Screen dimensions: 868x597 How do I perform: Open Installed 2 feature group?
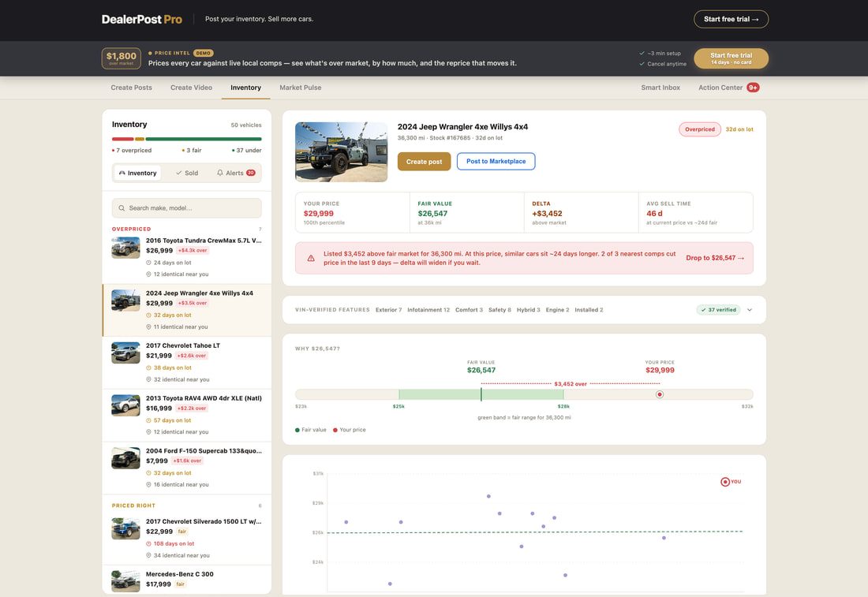pyautogui.click(x=589, y=310)
